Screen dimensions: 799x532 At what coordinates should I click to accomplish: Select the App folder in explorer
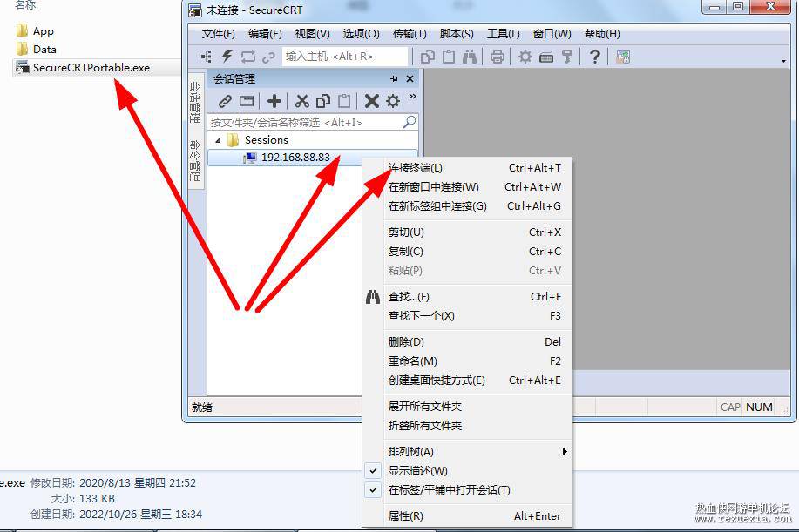click(35, 31)
